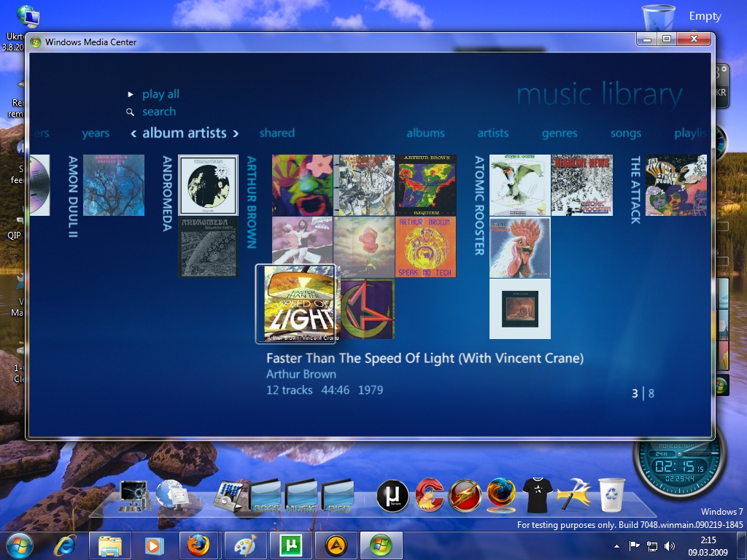This screenshot has width=747, height=560.
Task: Open Arthur Brown colorful face album cover
Action: click(x=303, y=185)
